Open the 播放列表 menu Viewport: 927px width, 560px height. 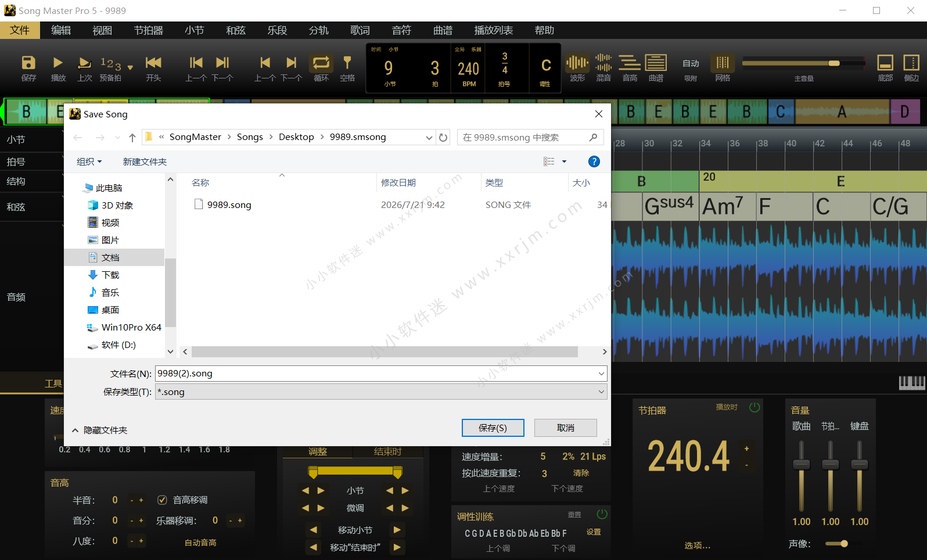(494, 30)
